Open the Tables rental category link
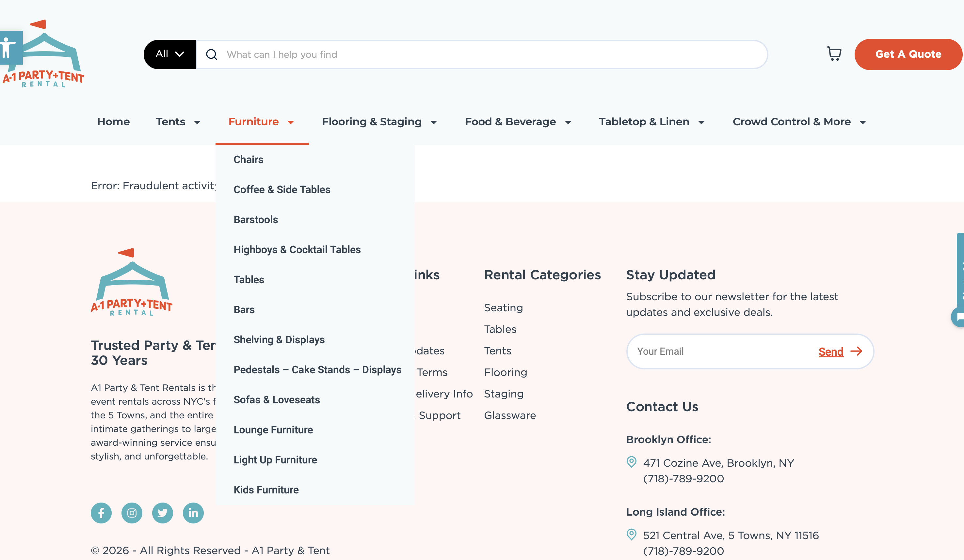This screenshot has width=964, height=560. [x=500, y=329]
